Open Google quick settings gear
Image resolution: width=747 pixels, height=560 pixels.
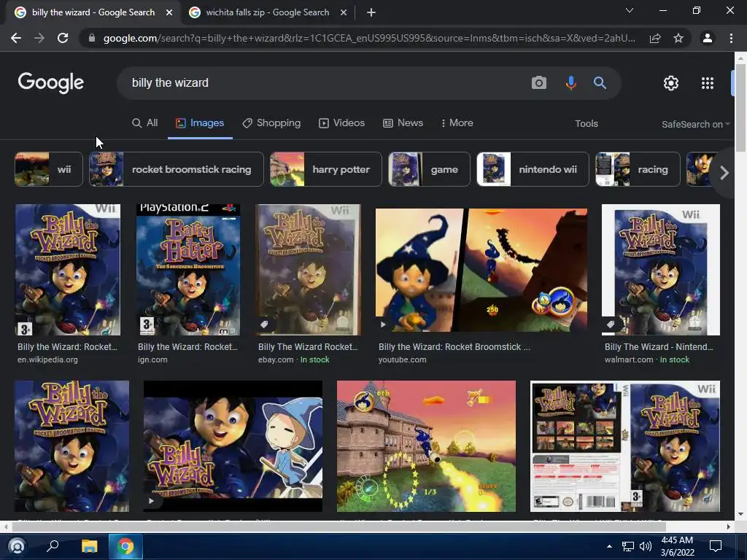click(x=671, y=83)
